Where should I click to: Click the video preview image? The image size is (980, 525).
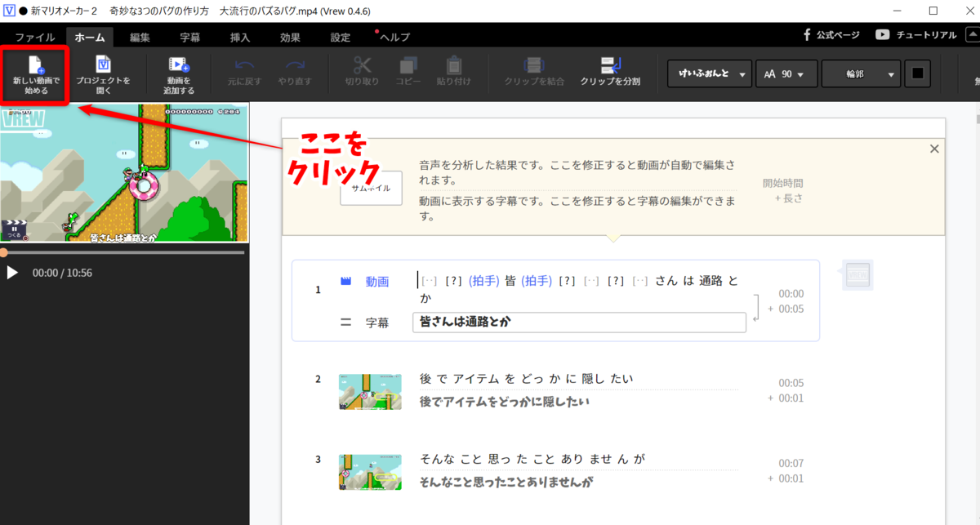[x=124, y=173]
